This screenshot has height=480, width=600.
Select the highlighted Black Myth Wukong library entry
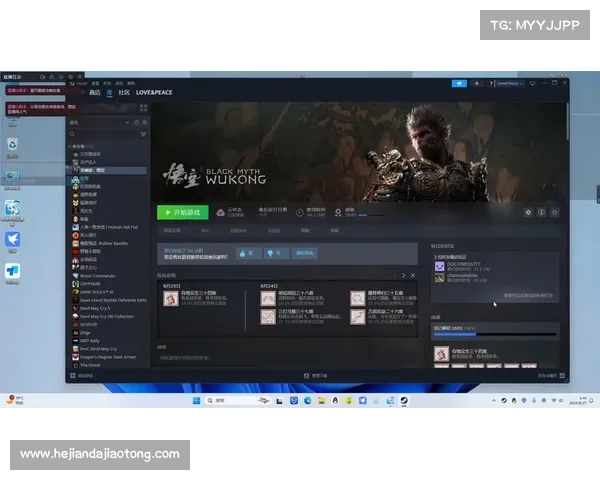(x=108, y=170)
